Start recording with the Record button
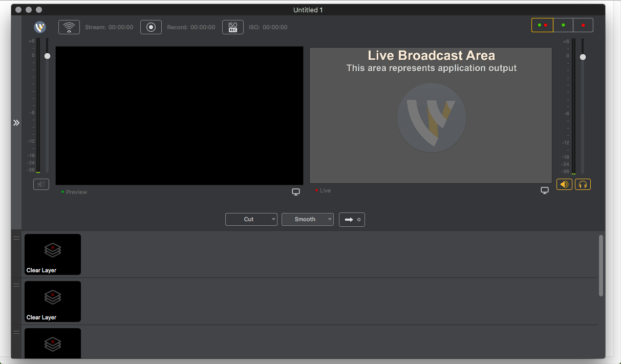Image resolution: width=621 pixels, height=364 pixels. pyautogui.click(x=151, y=27)
